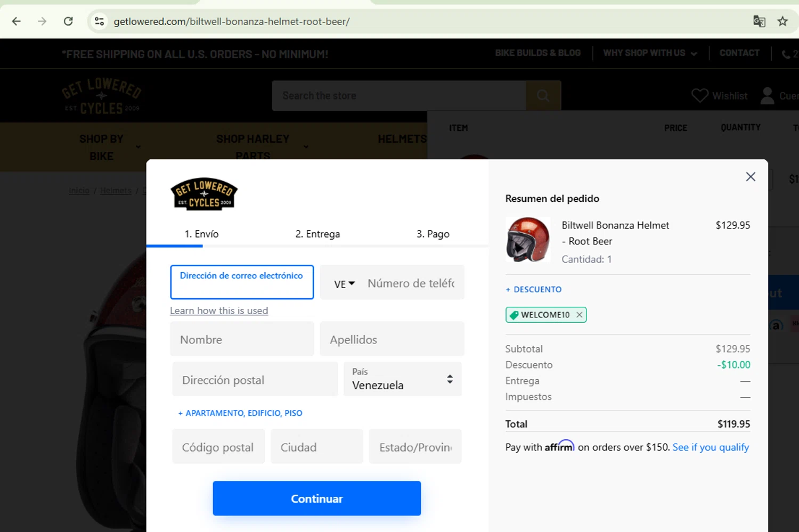Screen dimensions: 799x532
Task: Focus the Ciudad field
Action: [317, 446]
